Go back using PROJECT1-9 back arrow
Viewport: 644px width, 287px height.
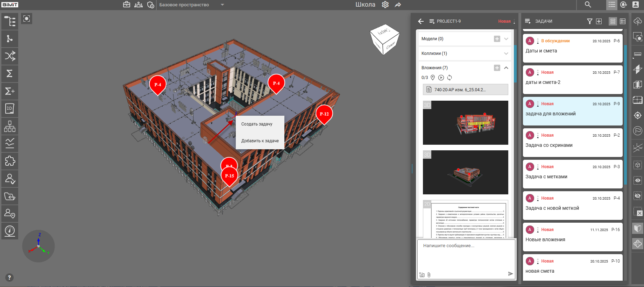(421, 21)
